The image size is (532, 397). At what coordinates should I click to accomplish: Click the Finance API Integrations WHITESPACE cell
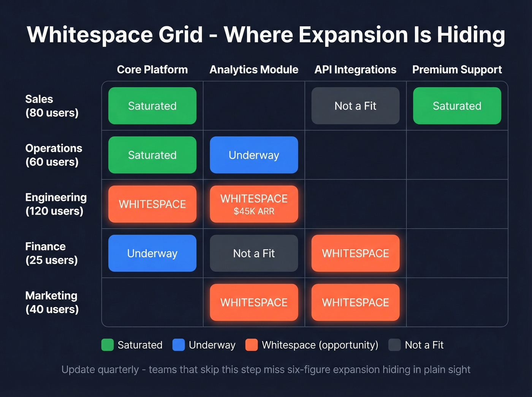(x=355, y=253)
